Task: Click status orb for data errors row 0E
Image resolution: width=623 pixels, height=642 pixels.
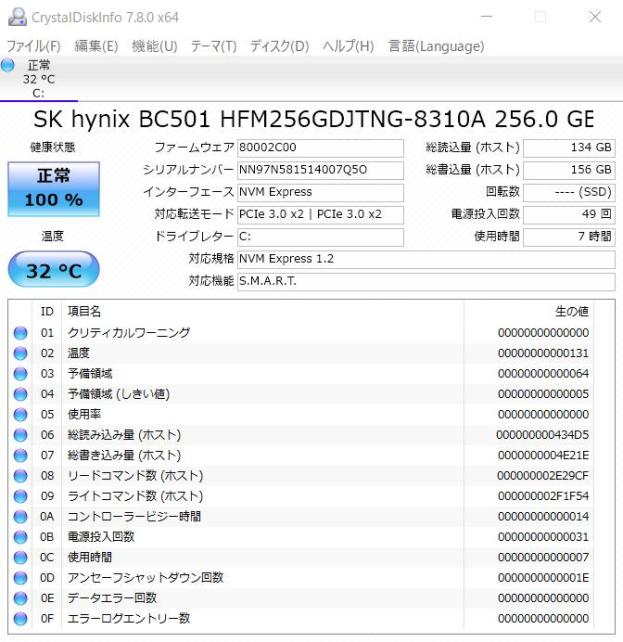Action: [x=20, y=598]
